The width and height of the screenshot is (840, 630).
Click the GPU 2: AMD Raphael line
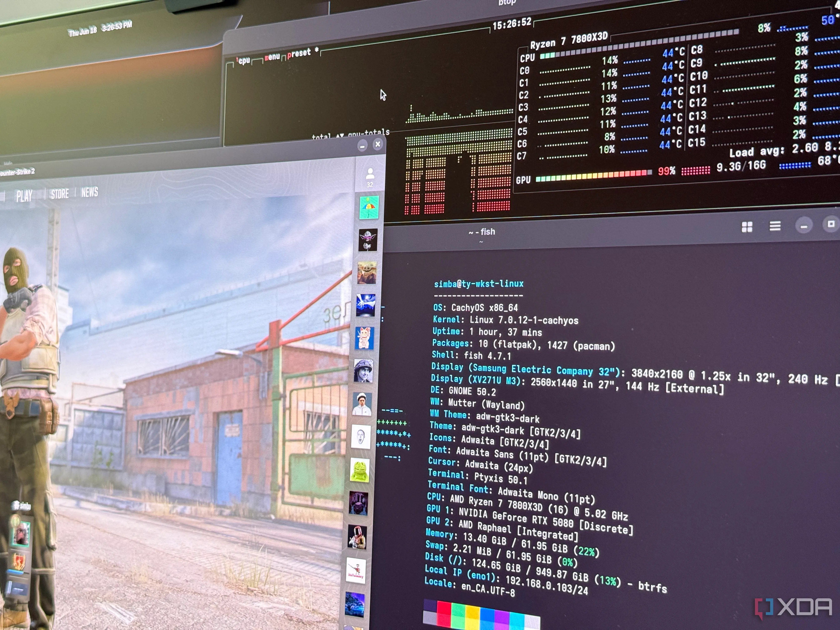coord(502,528)
